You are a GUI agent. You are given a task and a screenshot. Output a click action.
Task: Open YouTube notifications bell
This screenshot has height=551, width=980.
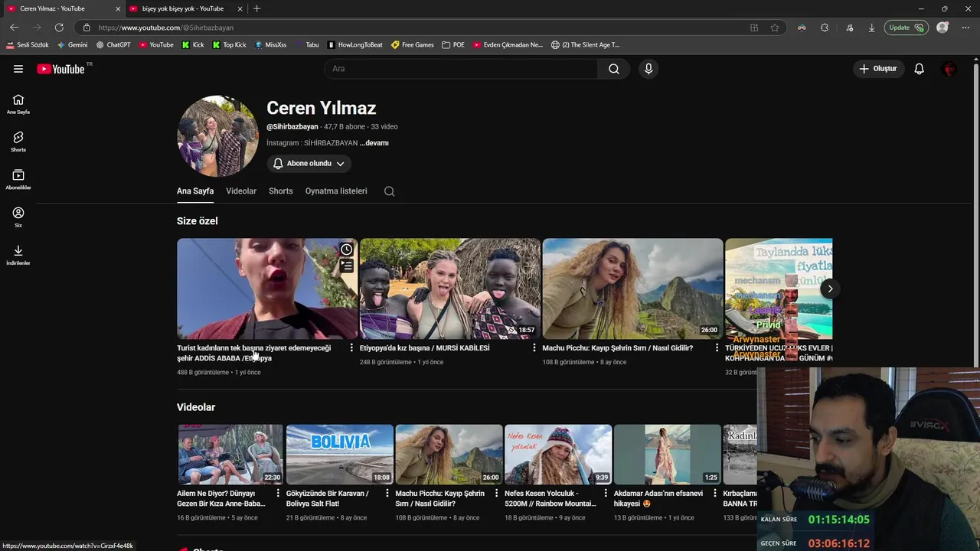coord(920,69)
